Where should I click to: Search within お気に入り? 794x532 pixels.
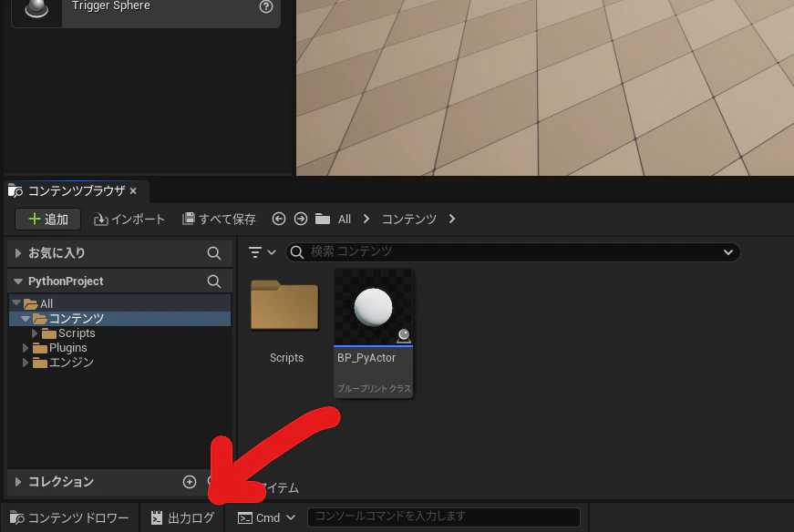pyautogui.click(x=214, y=252)
